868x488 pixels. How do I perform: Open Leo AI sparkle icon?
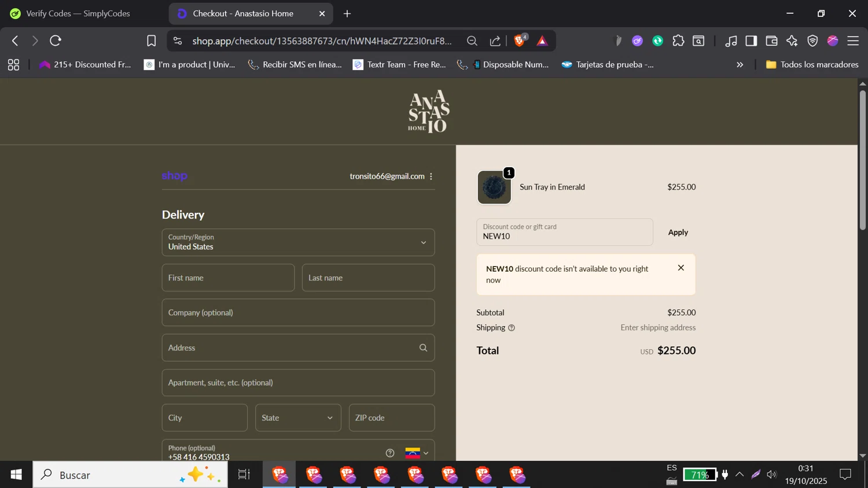(x=792, y=40)
